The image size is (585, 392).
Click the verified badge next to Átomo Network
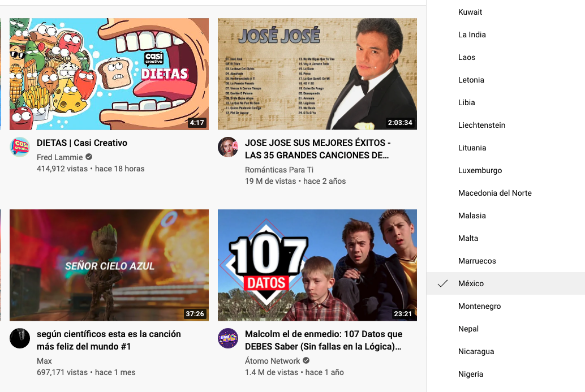tap(306, 361)
